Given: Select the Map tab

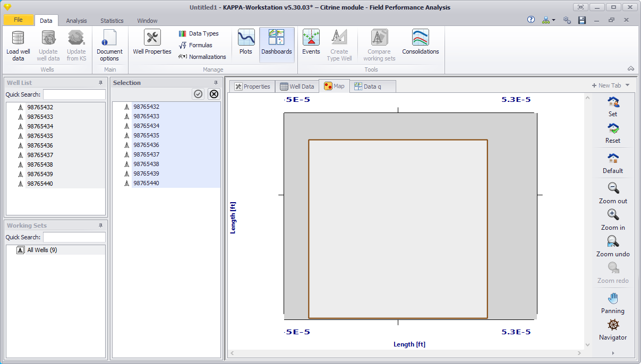Looking at the screenshot, I should (334, 86).
